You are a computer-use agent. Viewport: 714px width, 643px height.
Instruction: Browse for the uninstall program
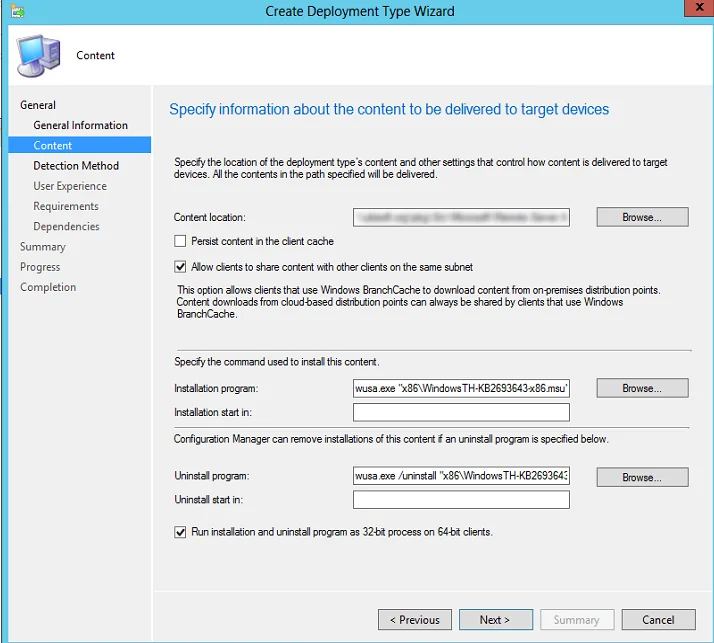click(643, 477)
